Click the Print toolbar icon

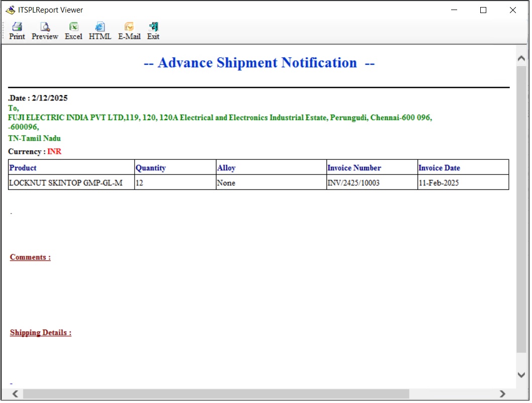click(x=17, y=30)
